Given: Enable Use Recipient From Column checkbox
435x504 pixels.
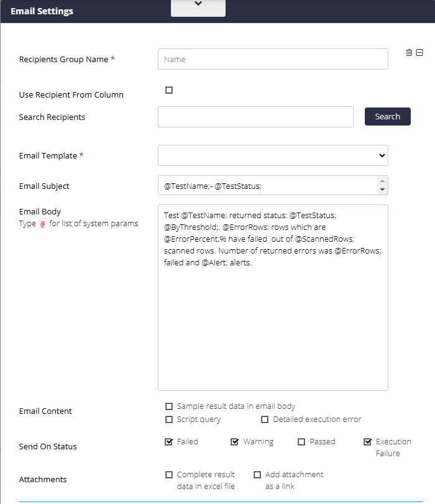Looking at the screenshot, I should pyautogui.click(x=169, y=90).
